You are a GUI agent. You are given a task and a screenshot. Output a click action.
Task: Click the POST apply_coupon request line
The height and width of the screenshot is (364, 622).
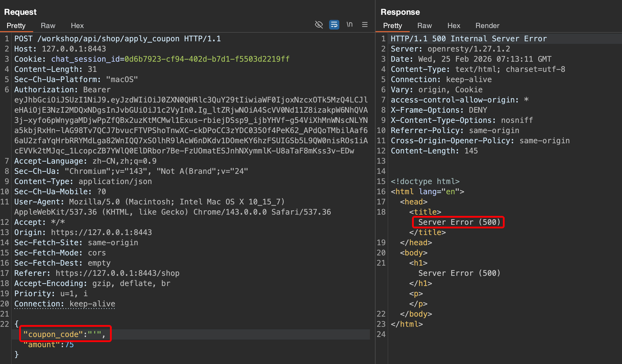(117, 39)
